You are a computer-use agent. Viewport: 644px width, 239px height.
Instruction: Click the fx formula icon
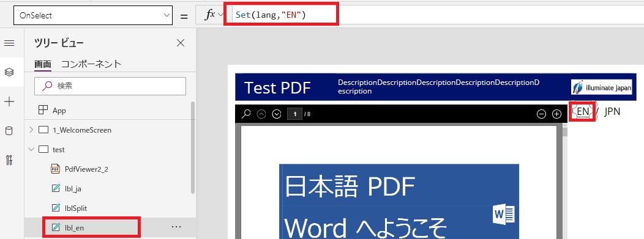tap(210, 15)
